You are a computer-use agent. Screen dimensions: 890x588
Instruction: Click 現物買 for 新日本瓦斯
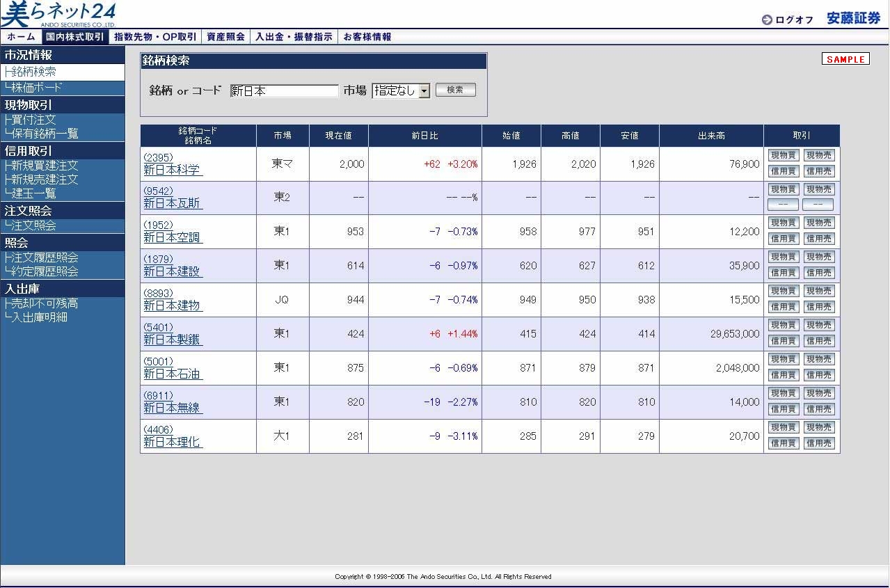click(784, 189)
